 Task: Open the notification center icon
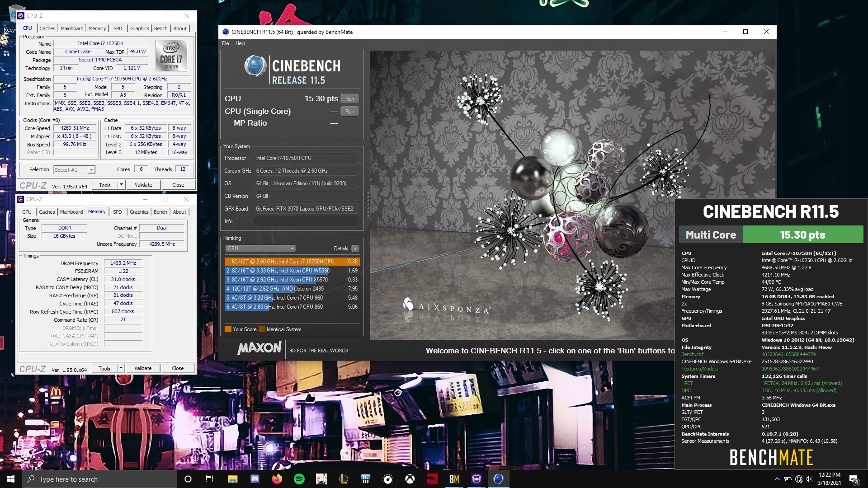pyautogui.click(x=854, y=479)
